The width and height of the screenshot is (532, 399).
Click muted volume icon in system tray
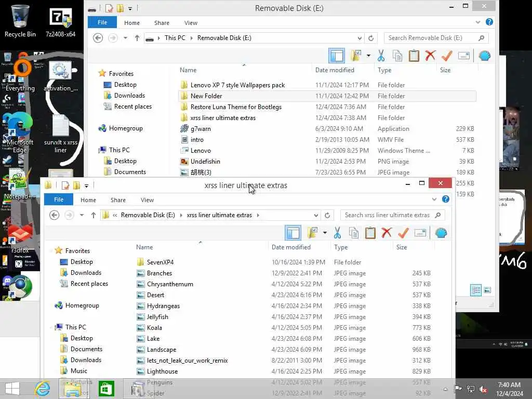(483, 389)
